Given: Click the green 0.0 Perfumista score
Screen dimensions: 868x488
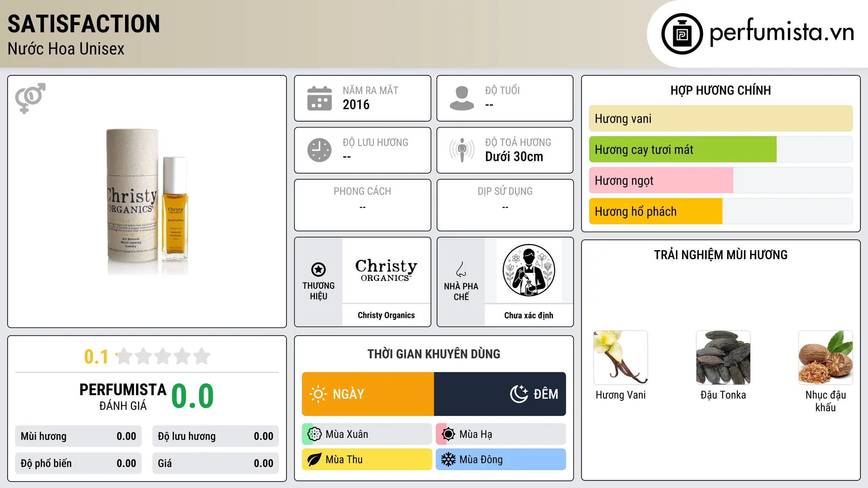Looking at the screenshot, I should click(x=192, y=396).
